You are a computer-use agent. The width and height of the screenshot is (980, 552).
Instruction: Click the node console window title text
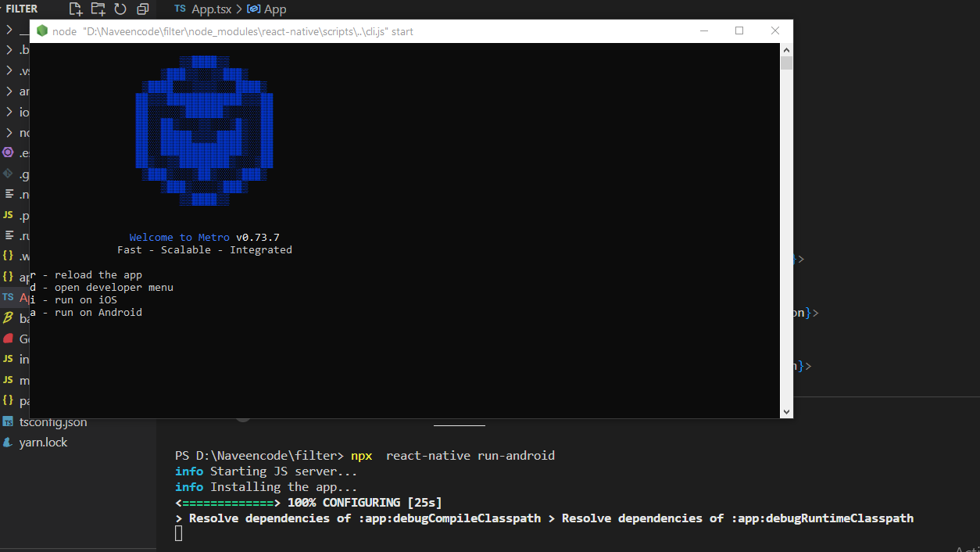tap(233, 31)
